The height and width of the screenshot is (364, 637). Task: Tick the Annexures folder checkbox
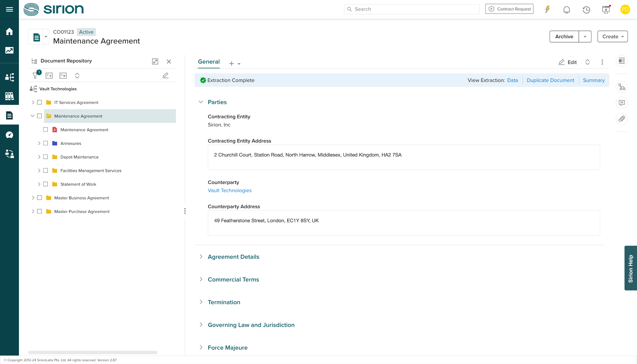(46, 143)
